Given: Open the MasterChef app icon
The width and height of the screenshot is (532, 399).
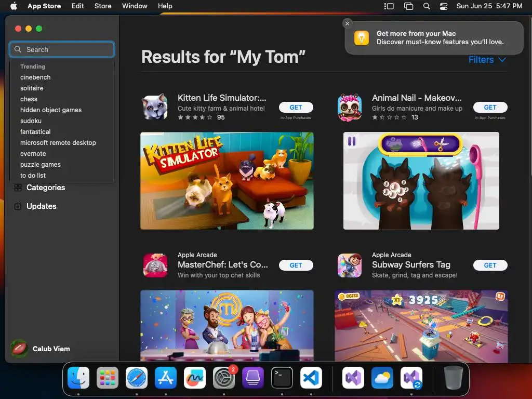Looking at the screenshot, I should (x=155, y=265).
